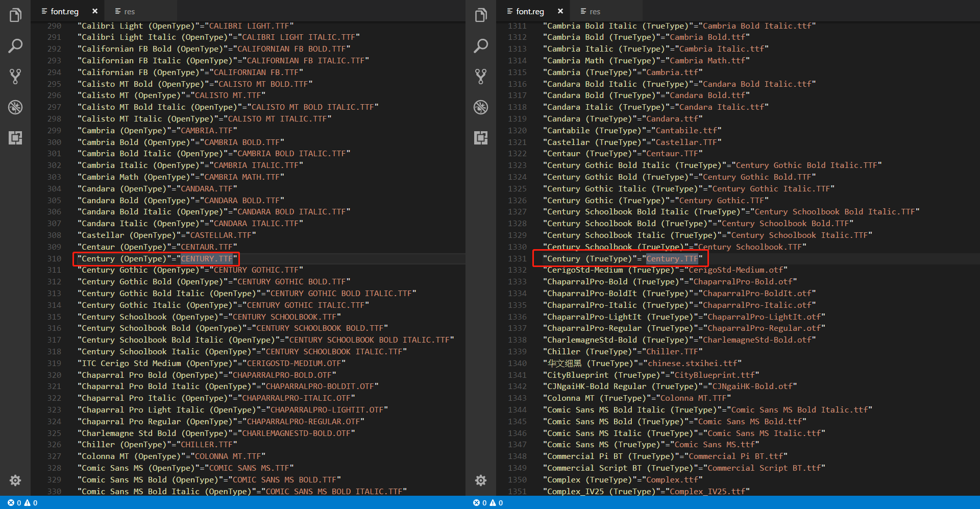
Task: Click "Cambria Math (OpenType)" line in left editor
Action: tap(181, 177)
